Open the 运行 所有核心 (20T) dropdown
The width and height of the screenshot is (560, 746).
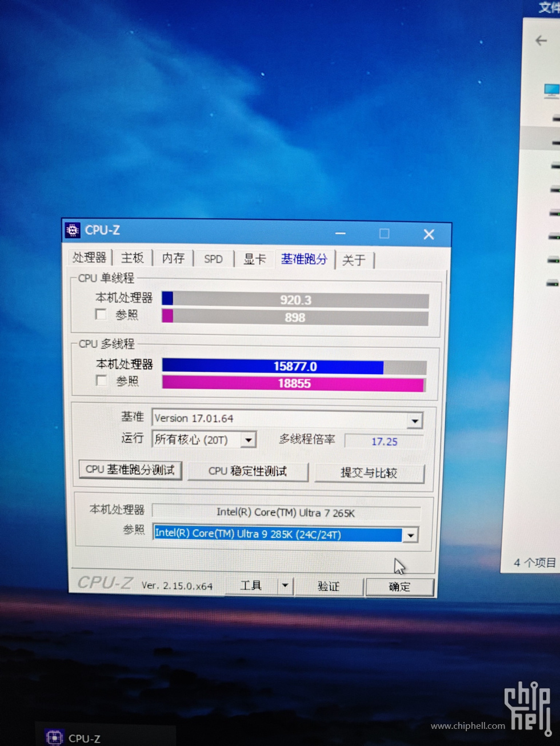(x=248, y=440)
